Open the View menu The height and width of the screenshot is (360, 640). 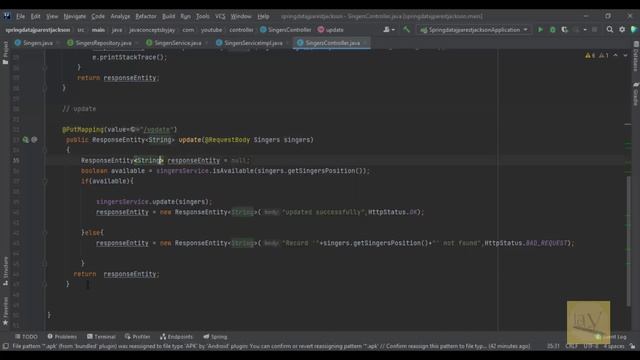point(52,16)
